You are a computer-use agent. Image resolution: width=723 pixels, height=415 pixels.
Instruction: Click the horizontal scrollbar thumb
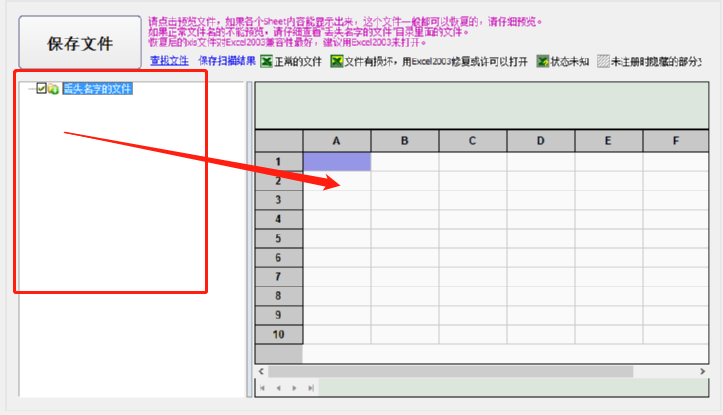[450, 372]
